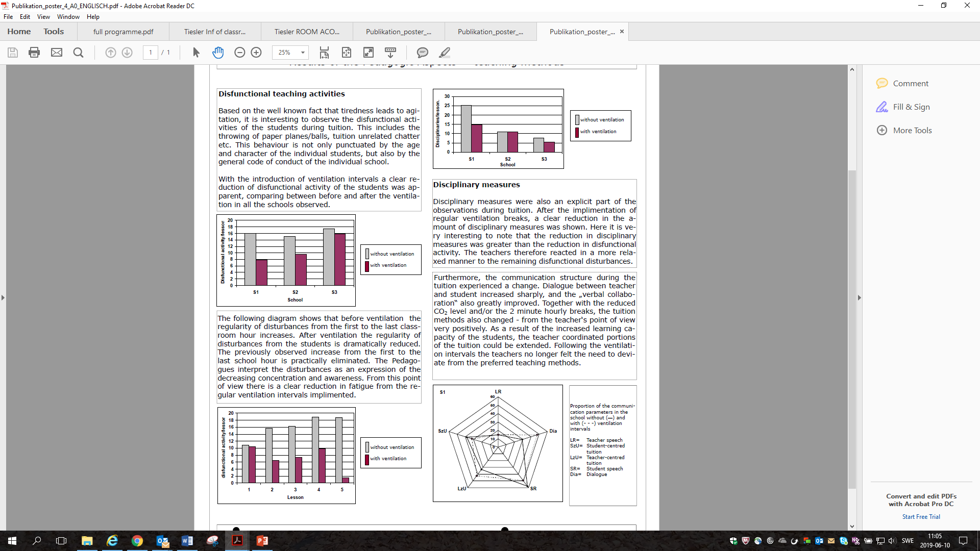The height and width of the screenshot is (551, 980).
Task: Collapse the right tools pane arrow
Action: tap(859, 297)
